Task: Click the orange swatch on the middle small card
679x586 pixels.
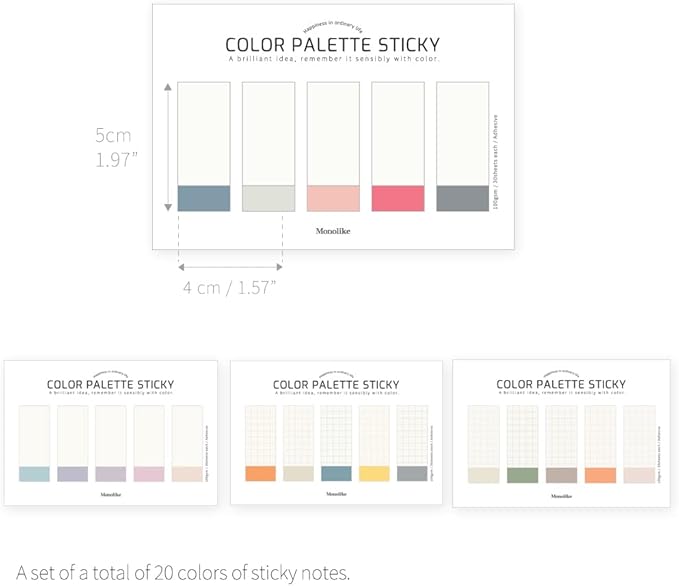Action: coord(261,473)
